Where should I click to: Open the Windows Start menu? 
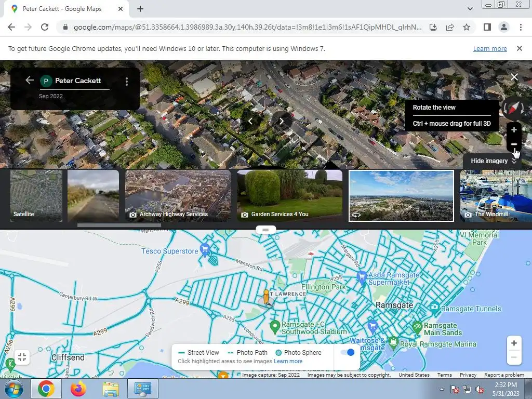pos(14,389)
